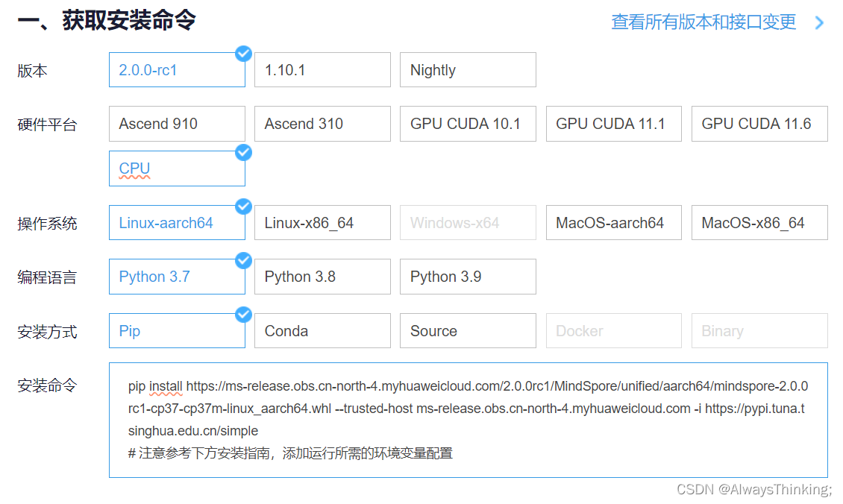843x504 pixels.
Task: Choose GPU CUDA 11.1 platform
Action: 614,124
